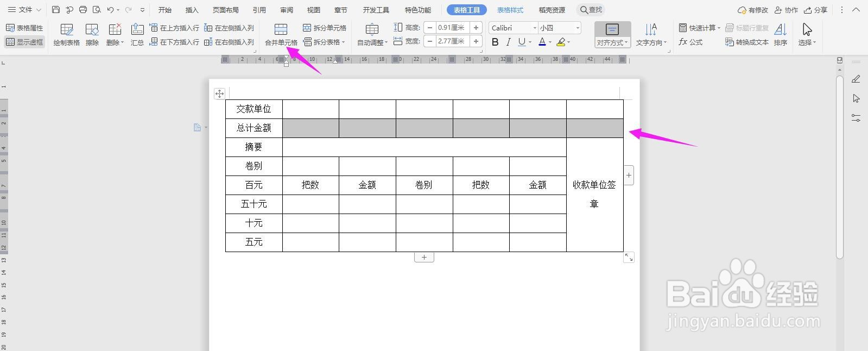Image resolution: width=868 pixels, height=351 pixels.
Task: Select the 表格工具 tab
Action: point(467,10)
